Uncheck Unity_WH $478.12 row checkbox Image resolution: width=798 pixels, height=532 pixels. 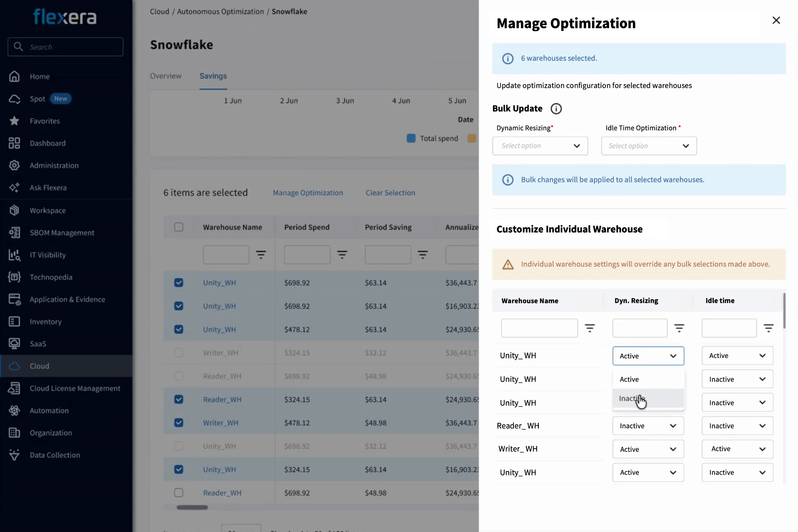(178, 329)
